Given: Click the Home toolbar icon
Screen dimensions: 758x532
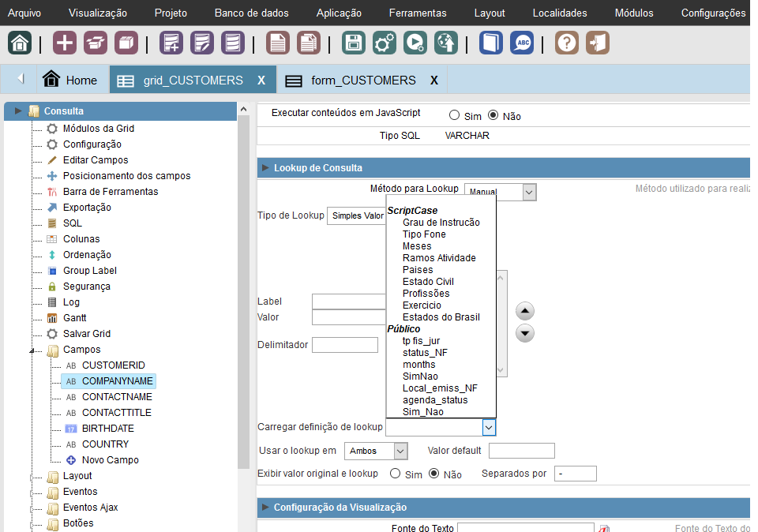Looking at the screenshot, I should pyautogui.click(x=20, y=43).
